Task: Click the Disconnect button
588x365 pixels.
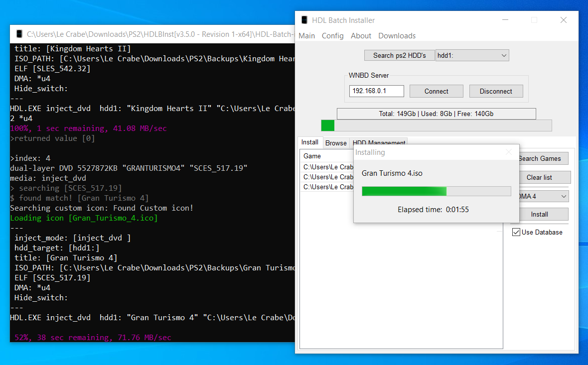Action: coord(496,91)
